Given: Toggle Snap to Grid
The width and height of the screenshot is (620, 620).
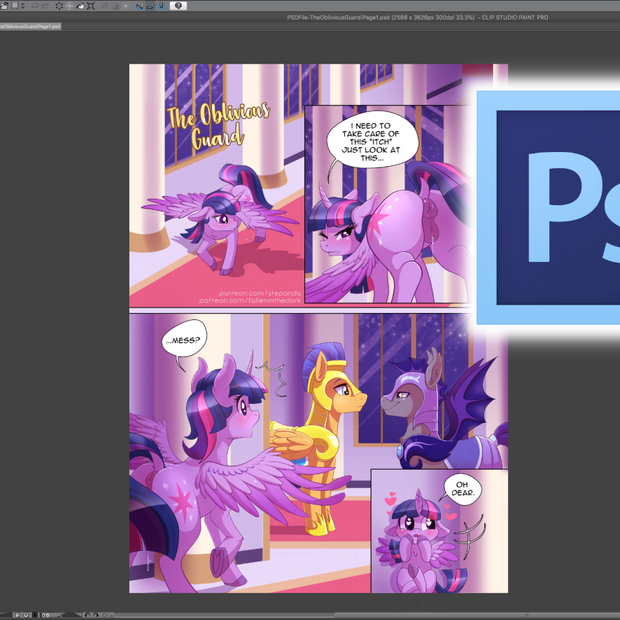Looking at the screenshot, I should point(161,6).
